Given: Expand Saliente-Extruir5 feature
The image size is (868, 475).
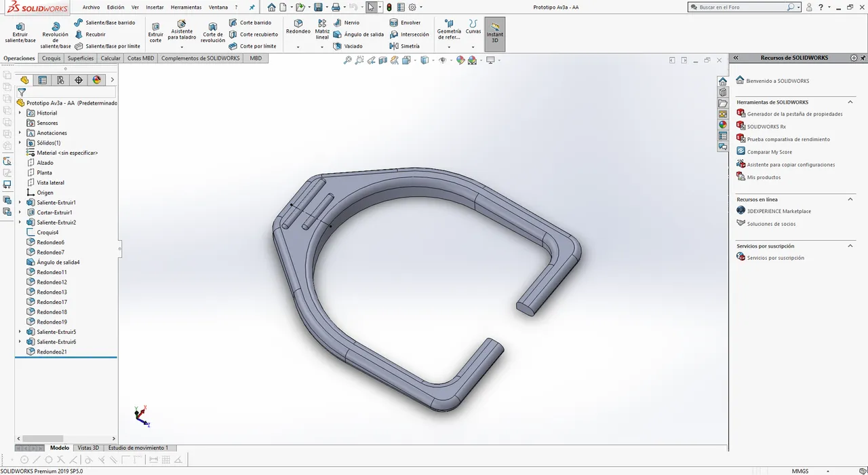Looking at the screenshot, I should click(x=20, y=332).
